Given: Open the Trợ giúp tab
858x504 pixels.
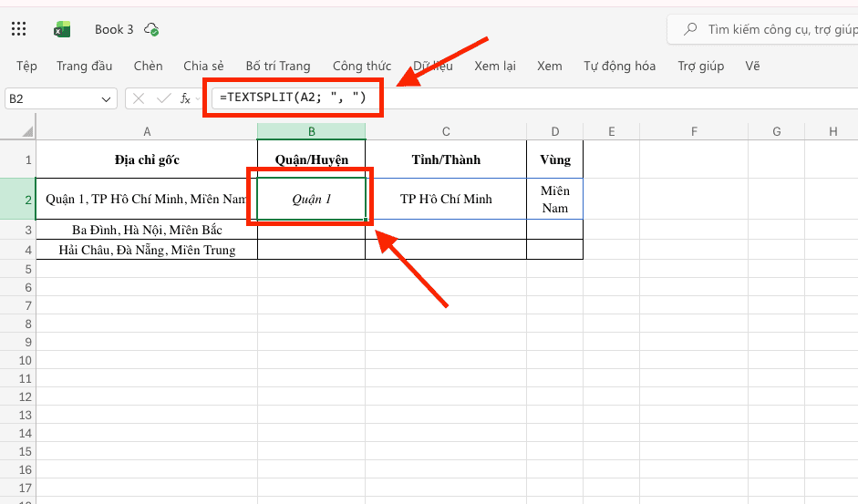Looking at the screenshot, I should pos(701,67).
